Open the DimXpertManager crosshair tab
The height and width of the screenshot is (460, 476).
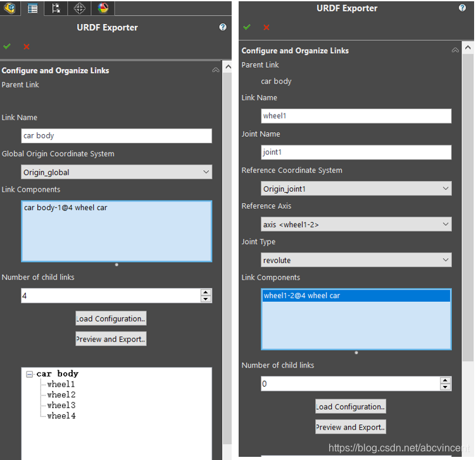click(79, 8)
